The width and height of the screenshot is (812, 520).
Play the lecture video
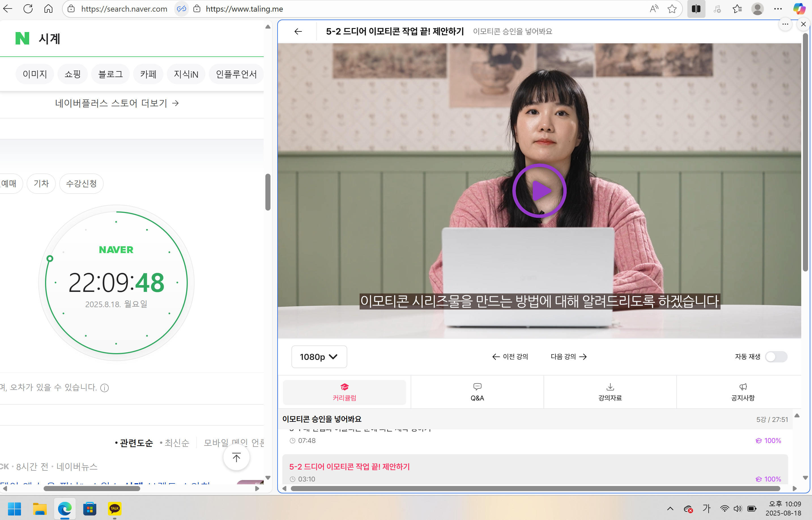539,191
